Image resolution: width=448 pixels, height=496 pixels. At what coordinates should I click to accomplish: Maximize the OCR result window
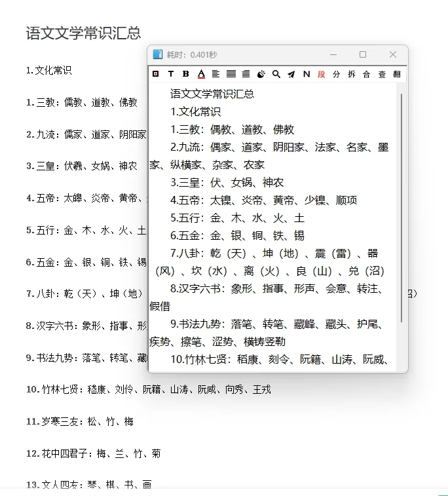363,54
